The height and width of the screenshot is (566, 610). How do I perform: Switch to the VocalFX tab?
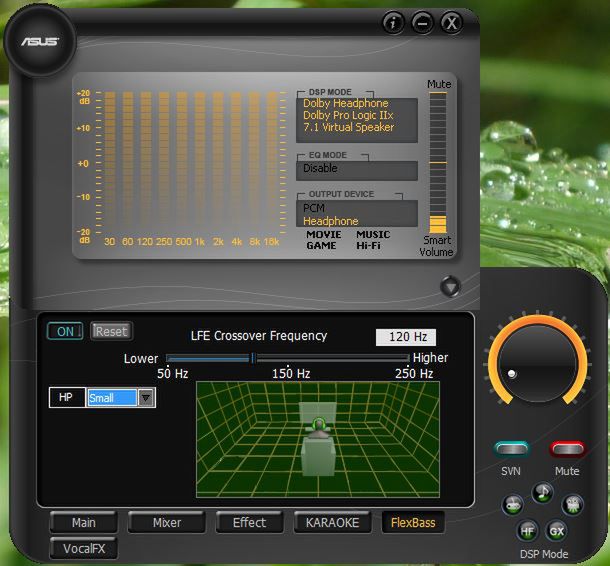click(84, 548)
